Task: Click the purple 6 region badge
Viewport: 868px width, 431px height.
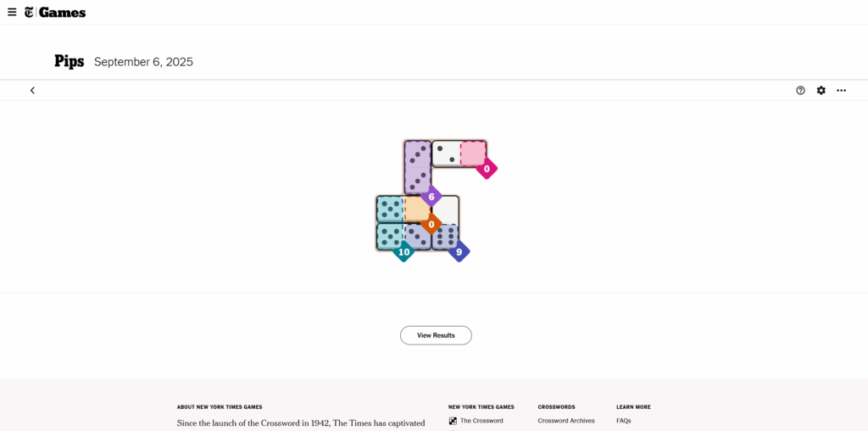Action: 431,197
